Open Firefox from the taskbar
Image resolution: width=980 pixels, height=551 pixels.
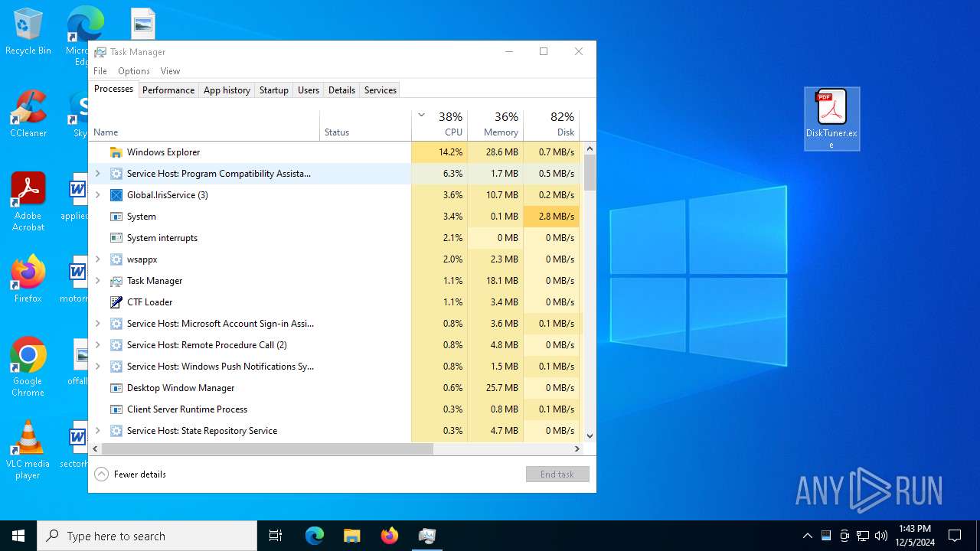[x=390, y=536]
